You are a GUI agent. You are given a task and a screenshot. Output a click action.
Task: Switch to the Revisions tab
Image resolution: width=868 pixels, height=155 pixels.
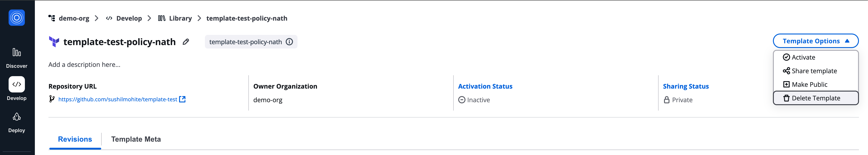[75, 139]
